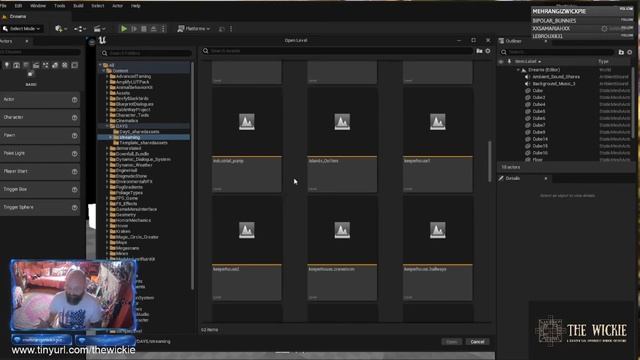Click the eject button in play controls

pyautogui.click(x=153, y=29)
